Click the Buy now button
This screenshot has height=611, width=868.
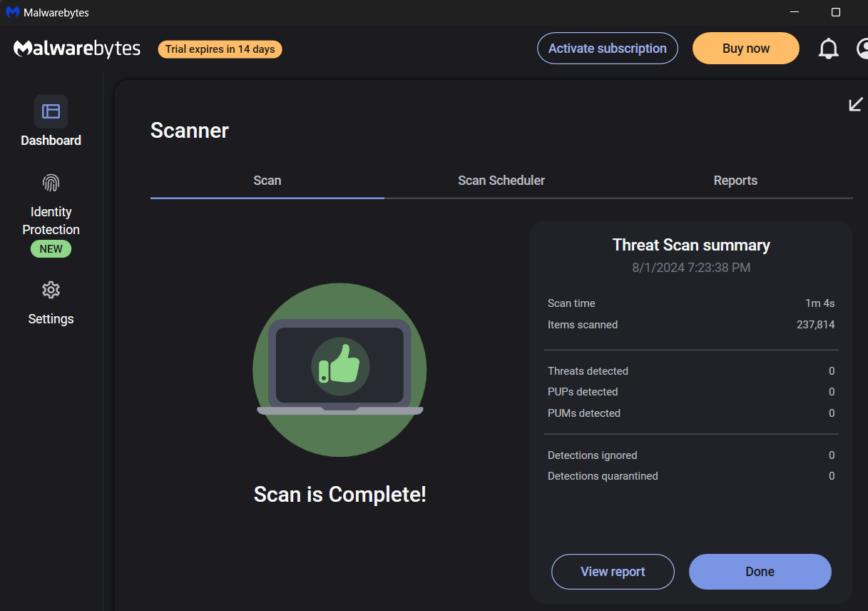click(746, 49)
